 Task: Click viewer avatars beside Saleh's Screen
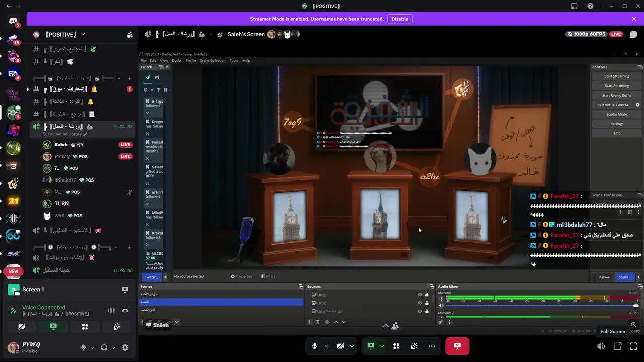click(x=283, y=34)
